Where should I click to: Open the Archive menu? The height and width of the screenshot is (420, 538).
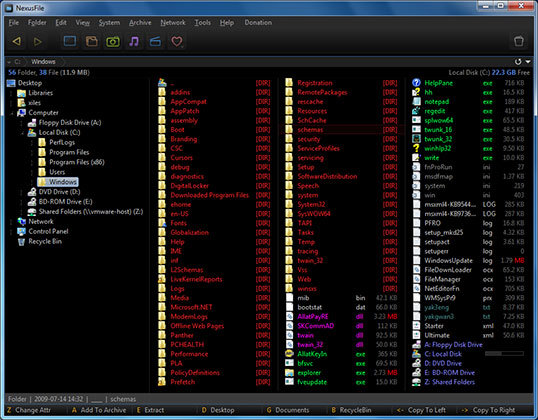coord(140,23)
